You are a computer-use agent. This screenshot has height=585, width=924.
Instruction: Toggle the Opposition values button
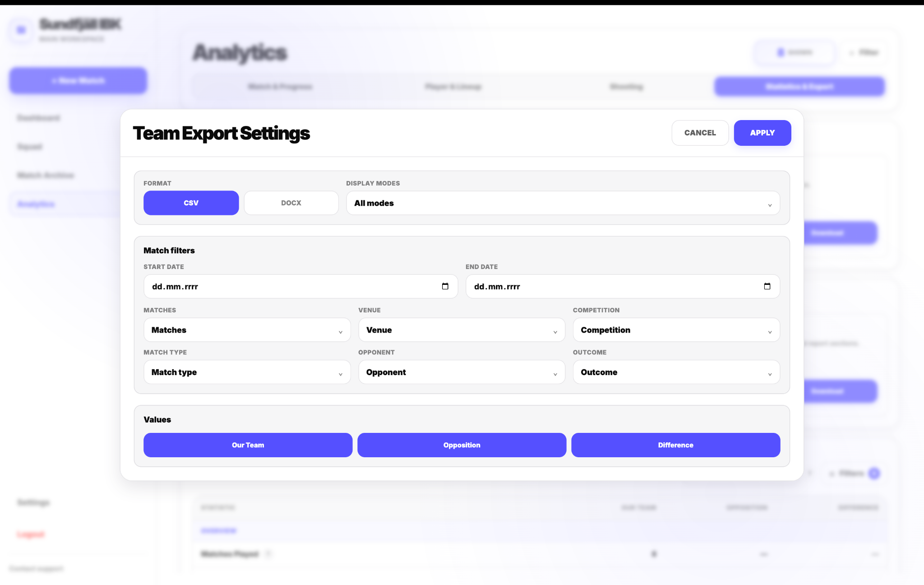pos(462,445)
